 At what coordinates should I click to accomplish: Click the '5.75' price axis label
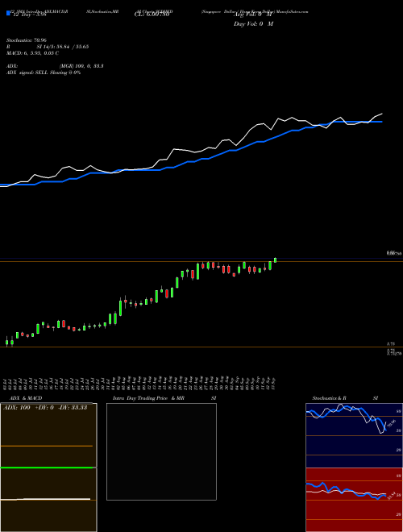pos(391,344)
